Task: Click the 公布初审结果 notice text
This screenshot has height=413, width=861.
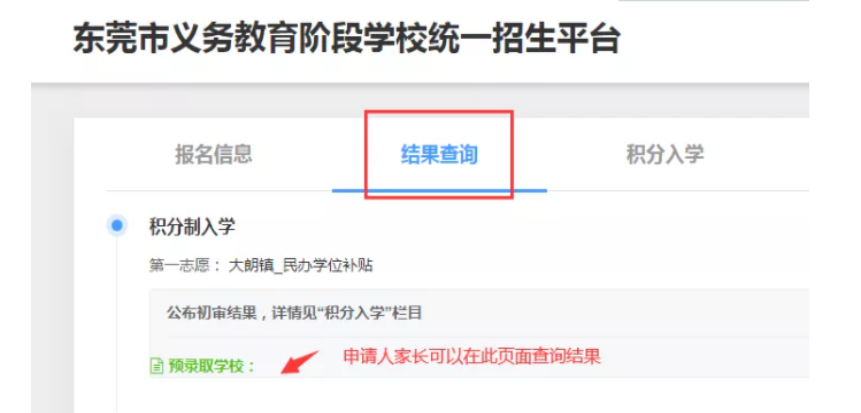Action: point(294,314)
